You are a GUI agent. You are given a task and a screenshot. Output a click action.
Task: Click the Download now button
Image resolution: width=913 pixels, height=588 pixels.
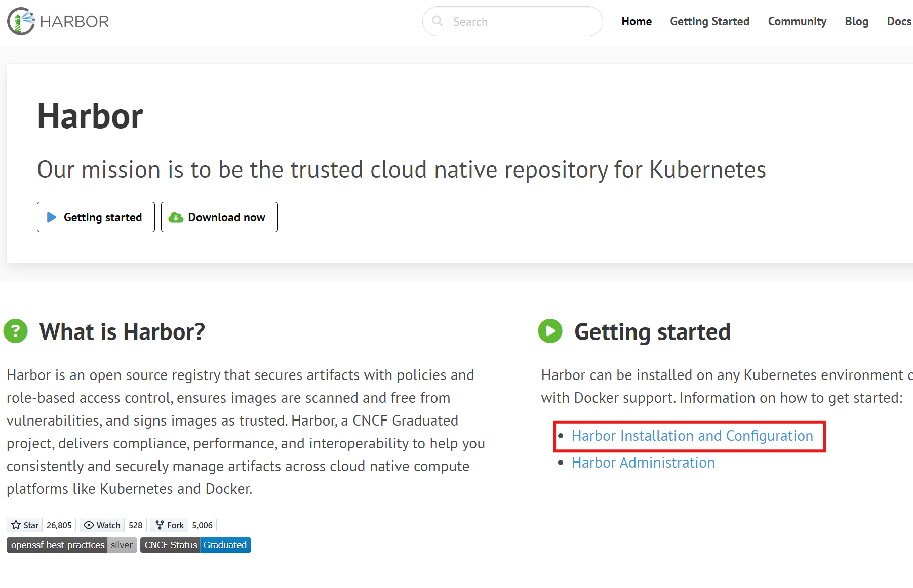(219, 217)
